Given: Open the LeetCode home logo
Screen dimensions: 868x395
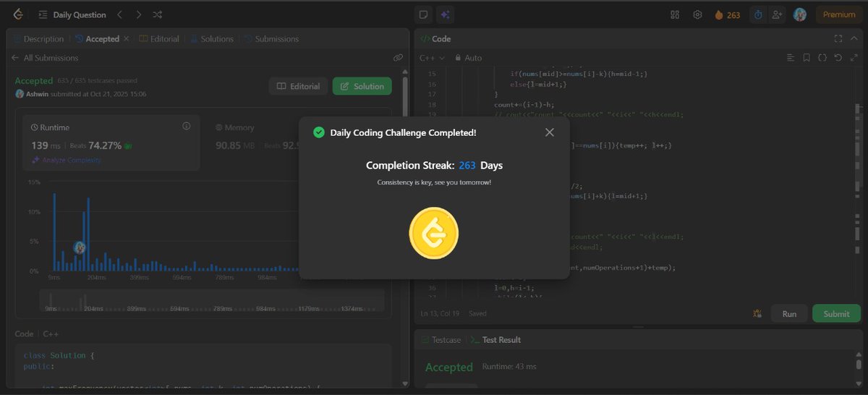Looking at the screenshot, I should click(18, 14).
